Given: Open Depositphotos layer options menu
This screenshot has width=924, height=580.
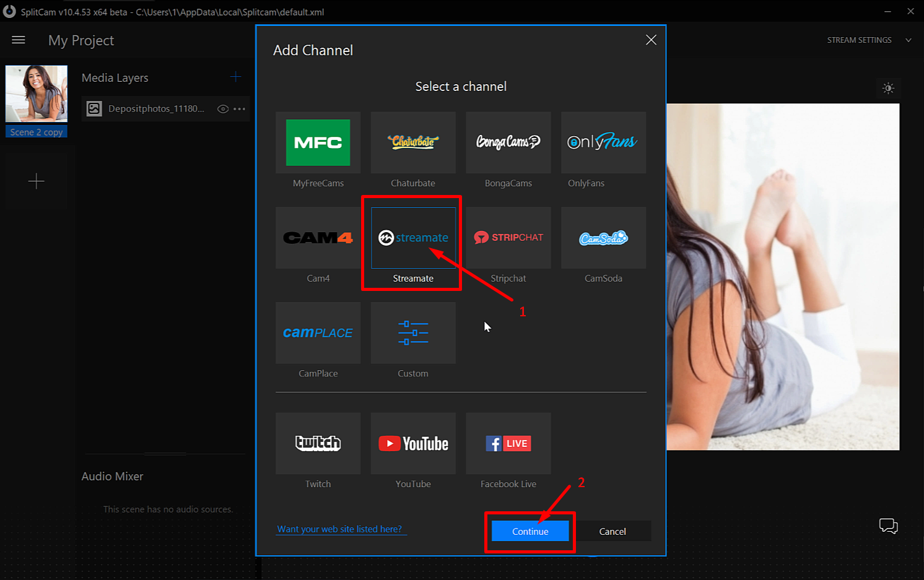Looking at the screenshot, I should click(240, 109).
